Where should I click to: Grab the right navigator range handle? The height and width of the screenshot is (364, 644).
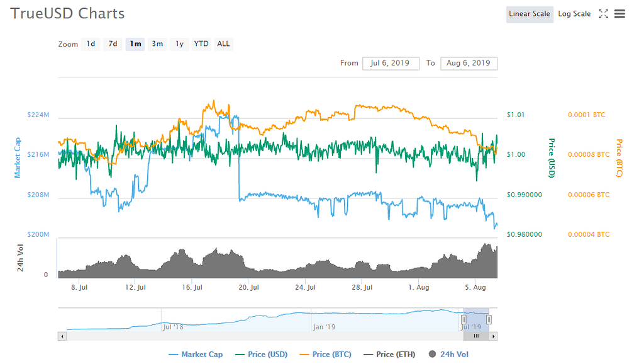point(489,319)
